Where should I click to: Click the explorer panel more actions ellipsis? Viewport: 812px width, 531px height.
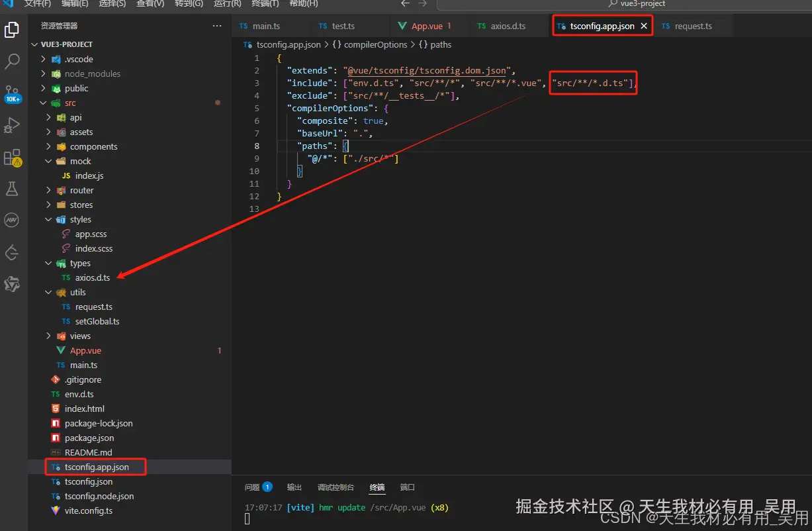pyautogui.click(x=217, y=26)
